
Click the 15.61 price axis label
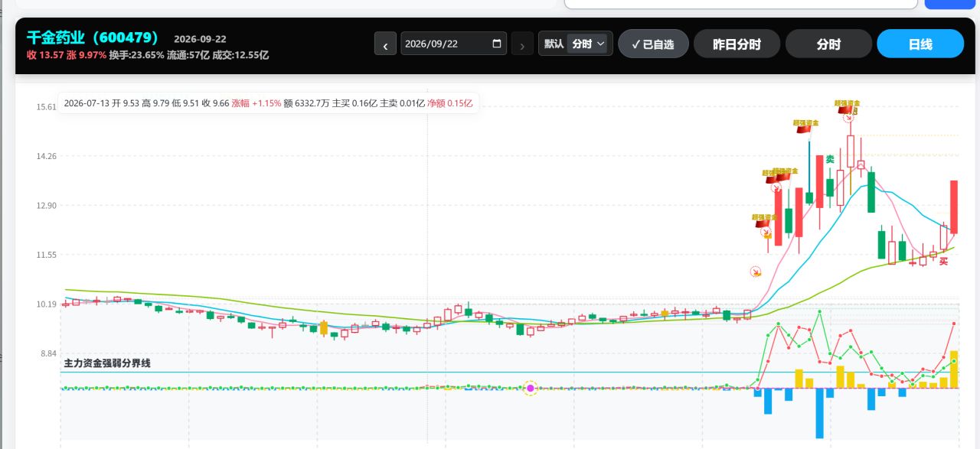(46, 107)
